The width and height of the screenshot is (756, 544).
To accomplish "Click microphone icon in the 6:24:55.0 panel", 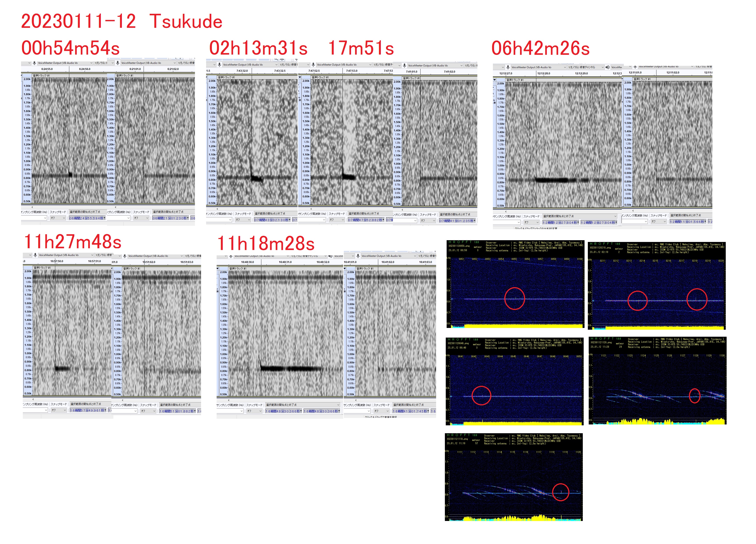I will click(x=34, y=63).
